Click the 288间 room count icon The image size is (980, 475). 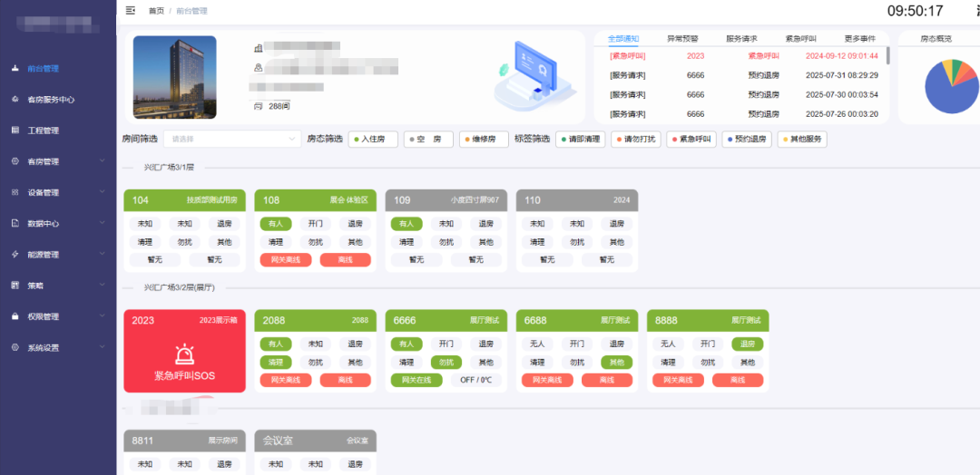[258, 106]
